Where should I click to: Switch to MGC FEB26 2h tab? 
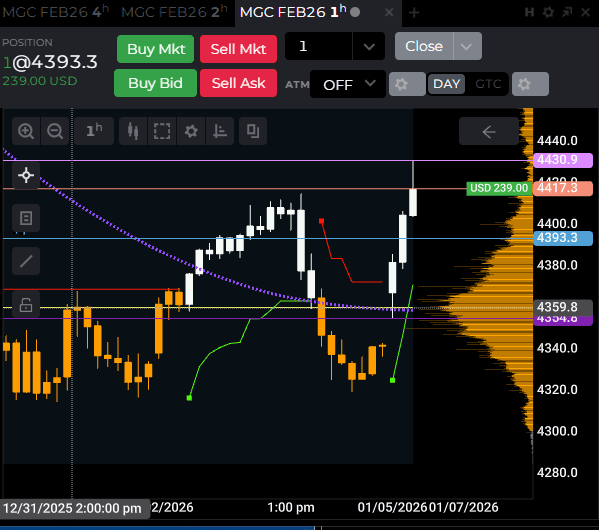[x=174, y=12]
